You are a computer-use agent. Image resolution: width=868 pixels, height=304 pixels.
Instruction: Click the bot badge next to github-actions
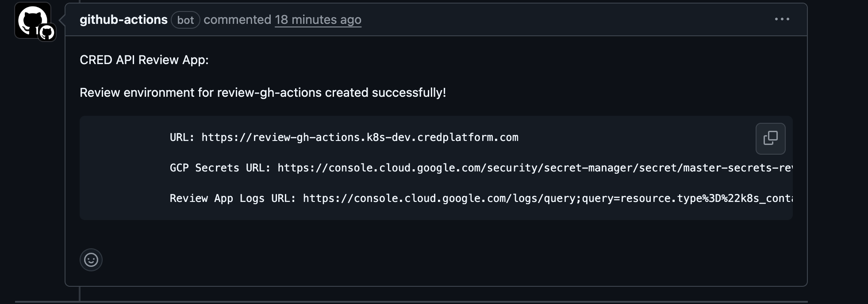coord(185,20)
